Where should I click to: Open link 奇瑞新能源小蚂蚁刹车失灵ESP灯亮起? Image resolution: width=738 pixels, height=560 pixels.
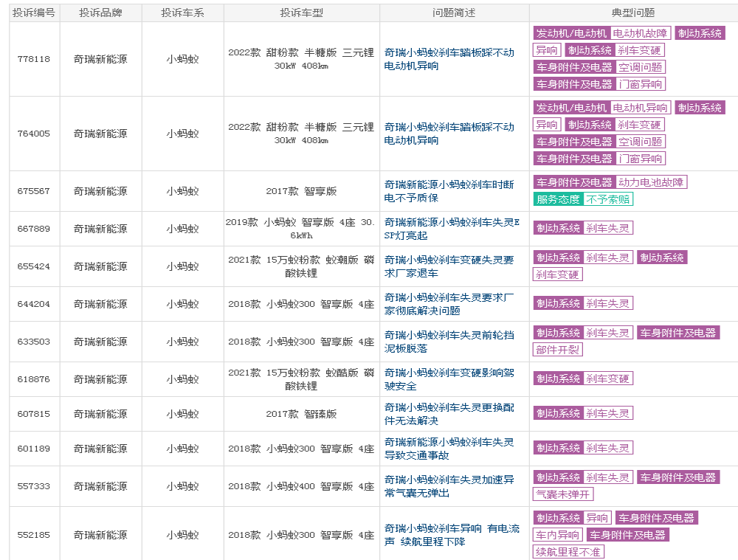tap(452, 229)
